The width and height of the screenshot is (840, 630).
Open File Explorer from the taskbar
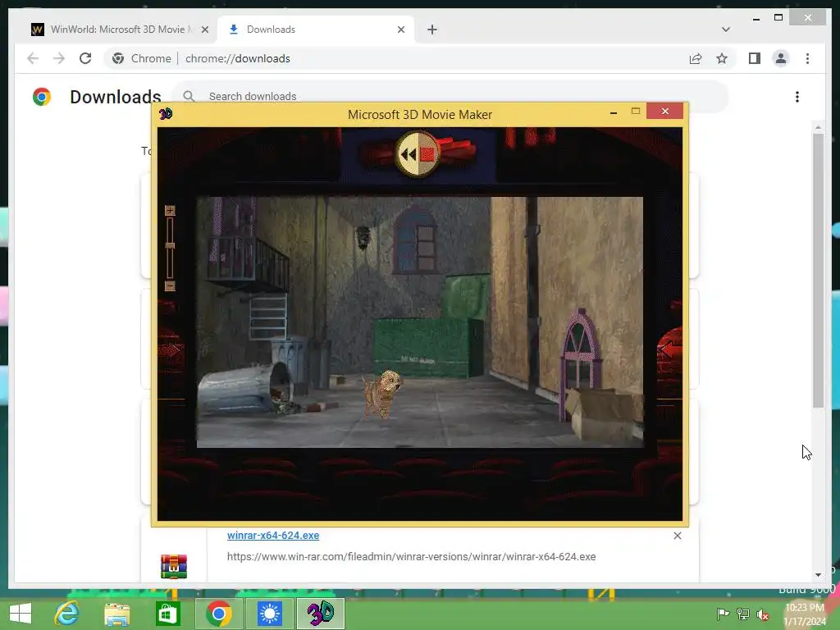(x=117, y=614)
